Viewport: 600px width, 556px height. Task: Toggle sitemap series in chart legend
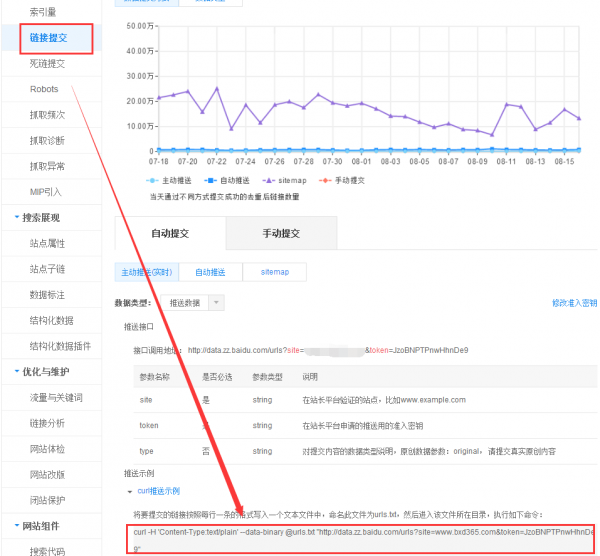284,180
